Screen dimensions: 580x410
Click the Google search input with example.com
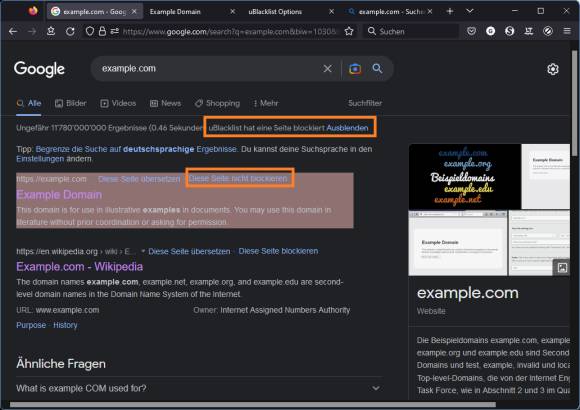(x=207, y=68)
